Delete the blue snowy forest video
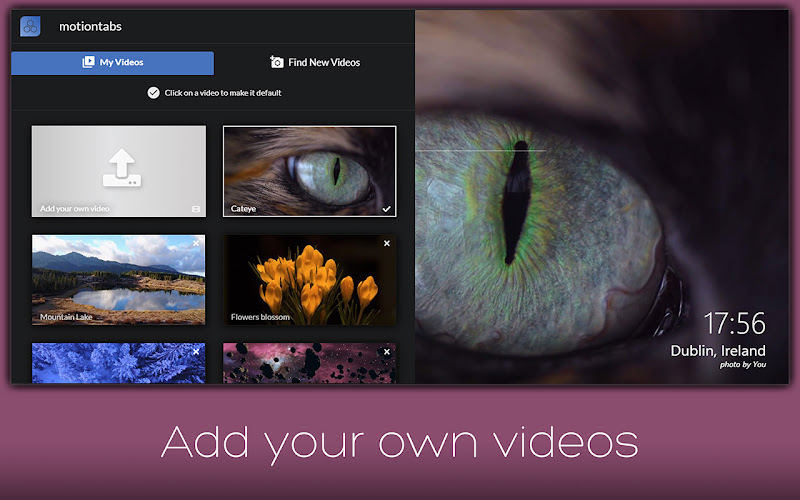The width and height of the screenshot is (800, 500). (196, 352)
